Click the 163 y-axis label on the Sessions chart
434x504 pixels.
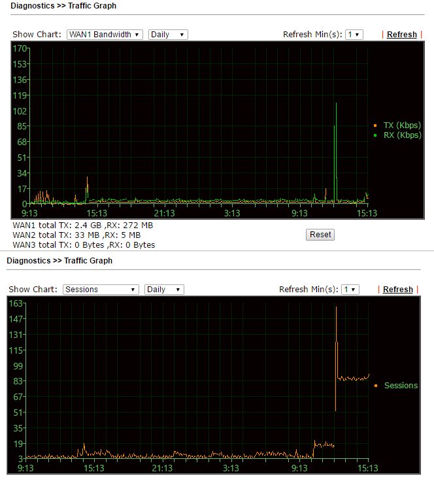click(16, 303)
